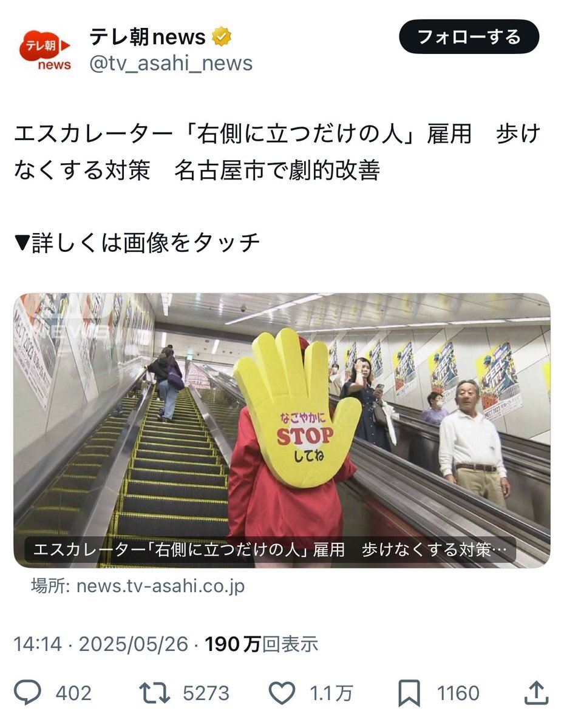The height and width of the screenshot is (728, 564).
Task: Click the フォローする button
Action: (x=469, y=37)
